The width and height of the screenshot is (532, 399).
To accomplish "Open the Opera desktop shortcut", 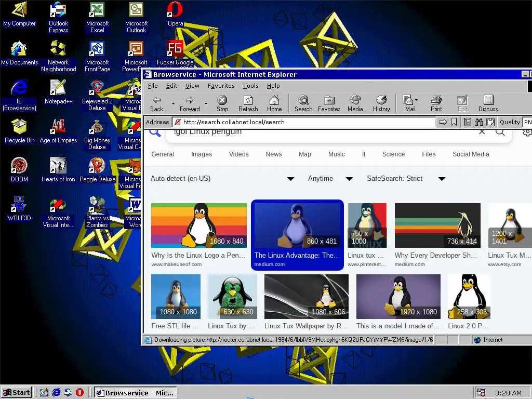I will [x=176, y=14].
